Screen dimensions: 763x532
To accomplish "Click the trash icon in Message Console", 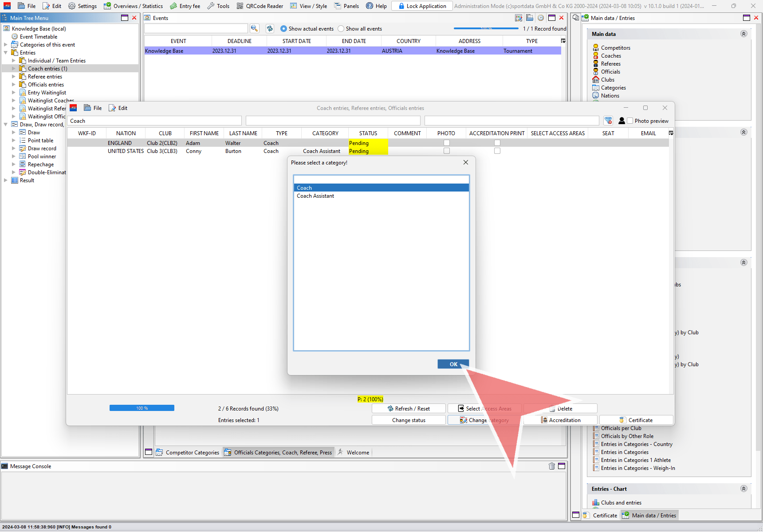I will (551, 466).
